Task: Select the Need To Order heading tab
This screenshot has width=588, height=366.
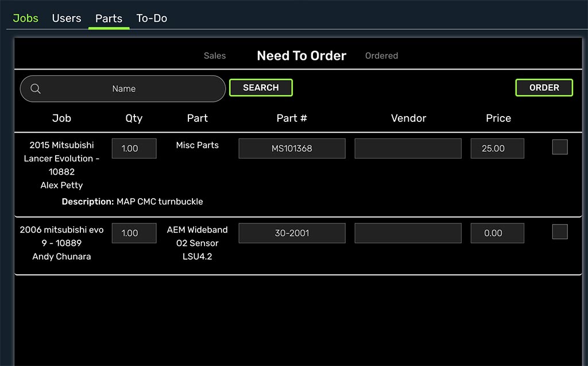Action: click(x=301, y=56)
